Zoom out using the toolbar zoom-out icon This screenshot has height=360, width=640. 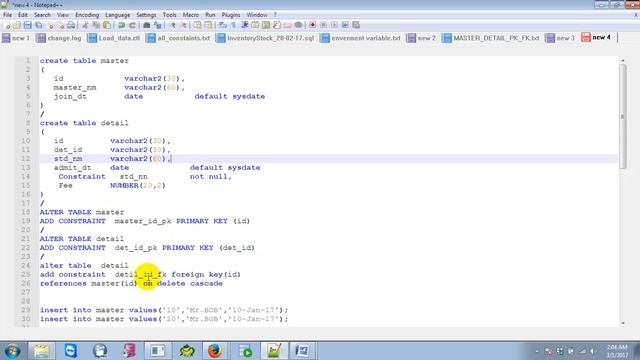183,25
